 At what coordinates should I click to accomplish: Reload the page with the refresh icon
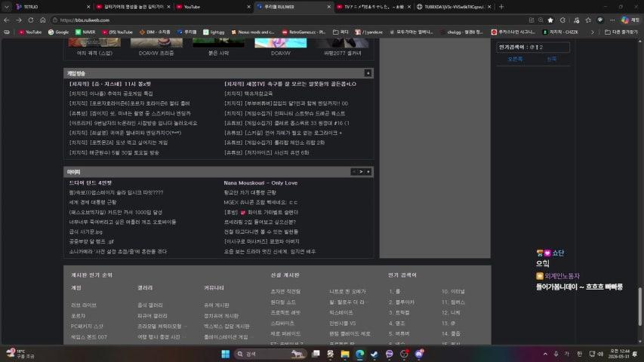pos(31,20)
